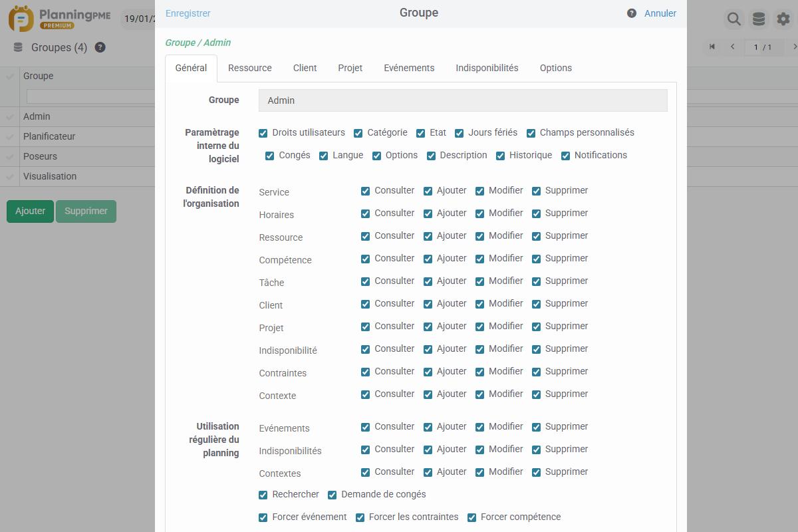Toggle the Notifications checkbox

coord(565,156)
